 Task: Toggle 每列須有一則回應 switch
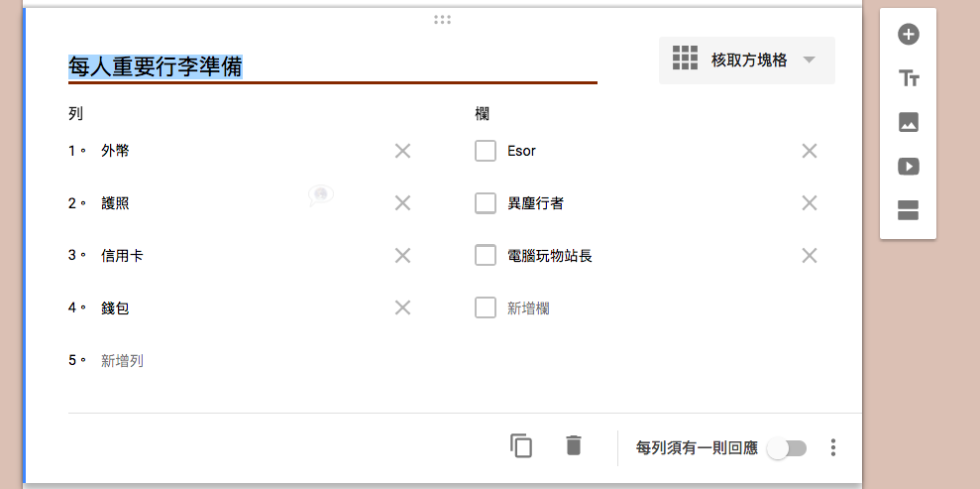click(x=788, y=448)
